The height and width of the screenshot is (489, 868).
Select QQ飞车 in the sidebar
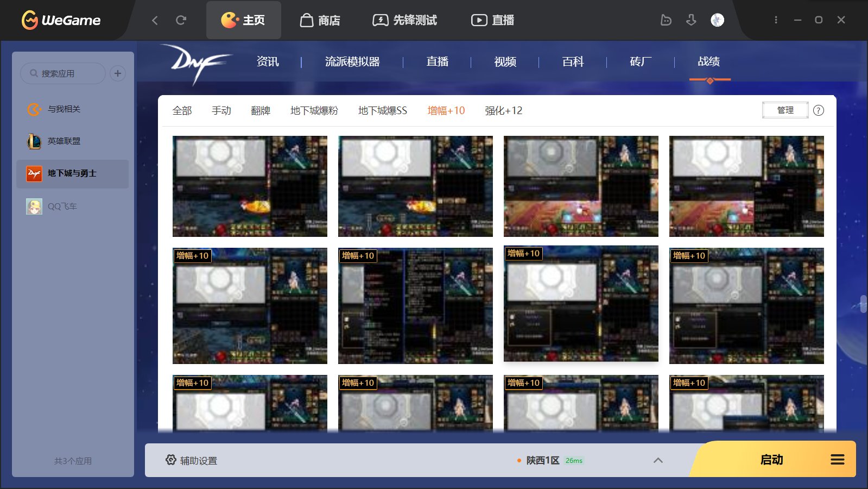point(72,206)
